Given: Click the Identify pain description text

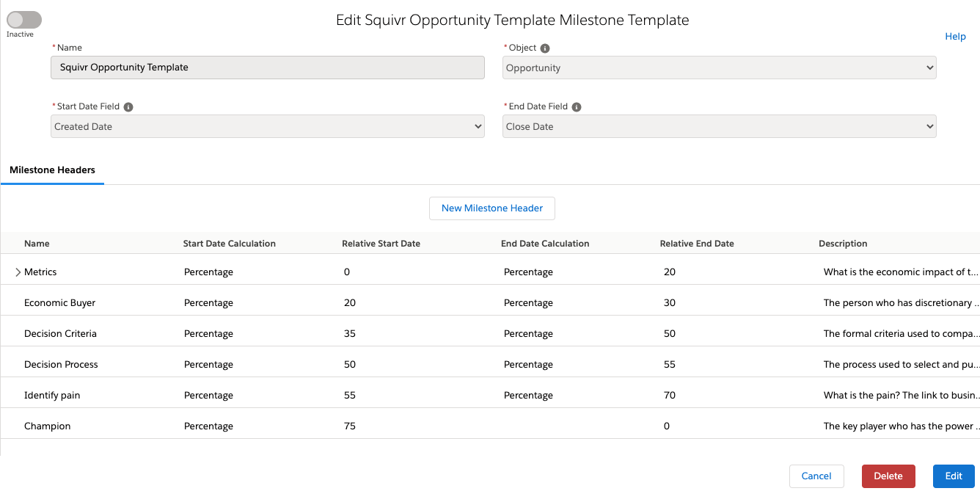Looking at the screenshot, I should 900,396.
